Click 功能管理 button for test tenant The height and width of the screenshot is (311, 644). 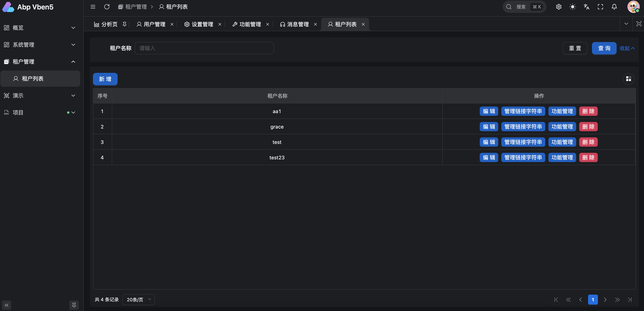pos(562,142)
